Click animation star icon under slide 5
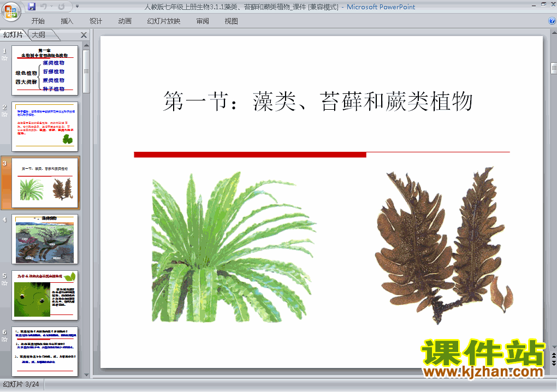This screenshot has width=557, height=392. pos(4,283)
